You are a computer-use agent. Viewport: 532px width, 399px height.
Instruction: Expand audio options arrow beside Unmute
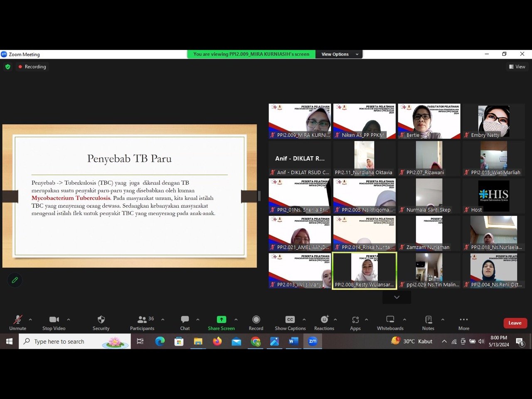30,320
